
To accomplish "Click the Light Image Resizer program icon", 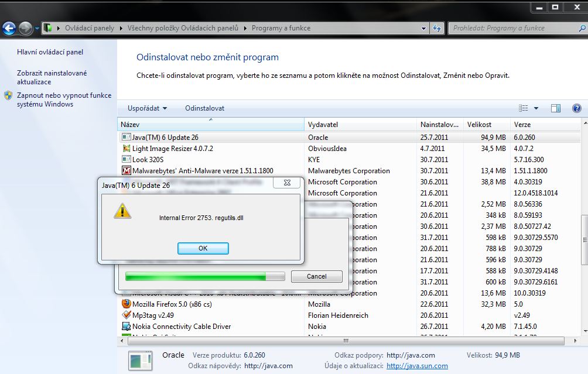I will point(127,149).
